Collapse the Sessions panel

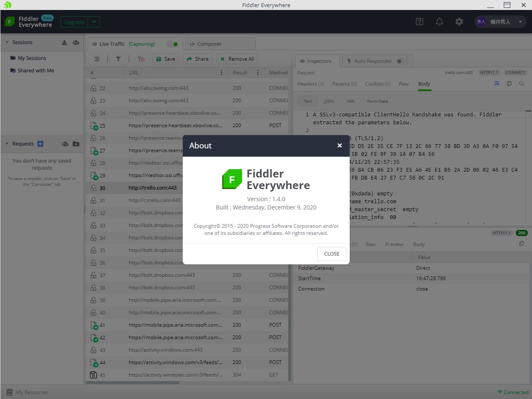(x=7, y=42)
